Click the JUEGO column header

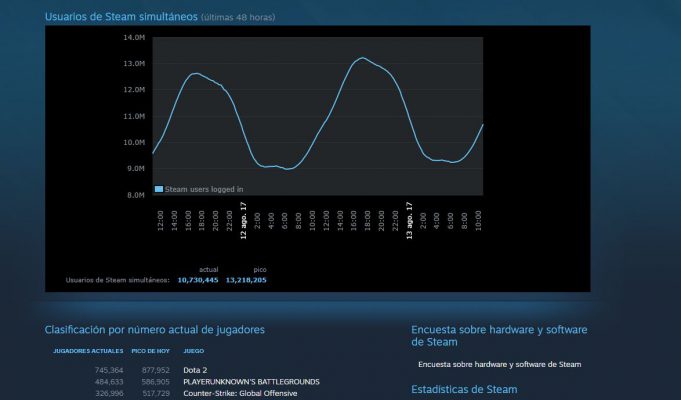pyautogui.click(x=194, y=351)
